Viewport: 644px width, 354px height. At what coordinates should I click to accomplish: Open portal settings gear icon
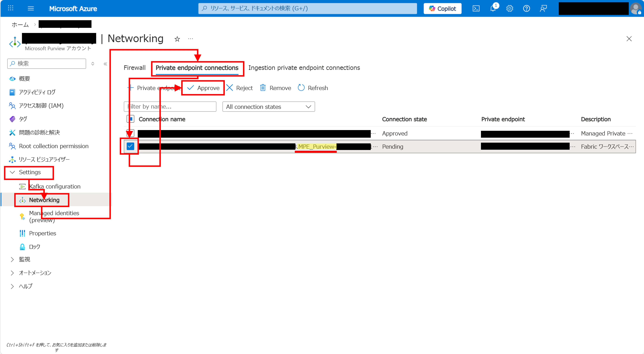(x=509, y=8)
